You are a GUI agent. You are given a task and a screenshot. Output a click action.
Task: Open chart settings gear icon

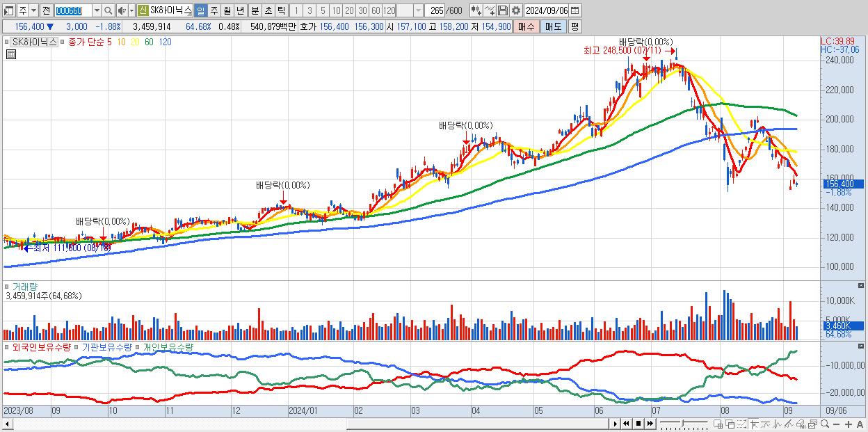click(515, 10)
